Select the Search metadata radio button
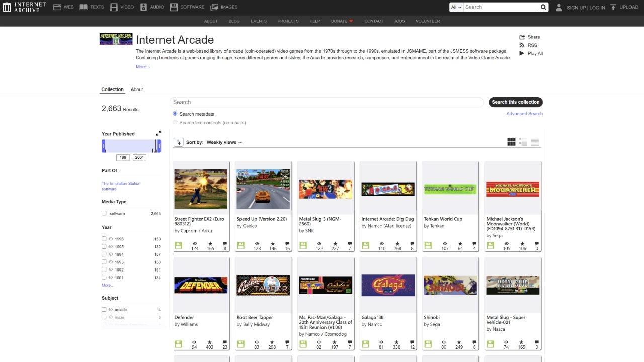 click(175, 114)
